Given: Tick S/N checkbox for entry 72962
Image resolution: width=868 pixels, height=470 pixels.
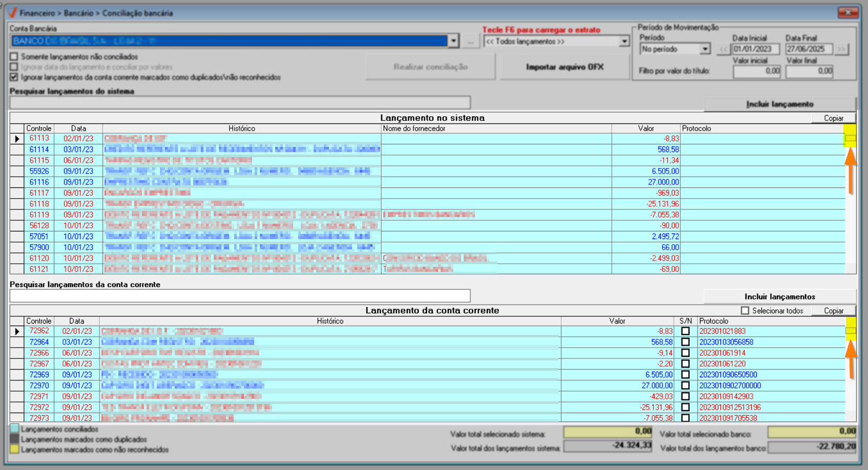Looking at the screenshot, I should tap(686, 331).
